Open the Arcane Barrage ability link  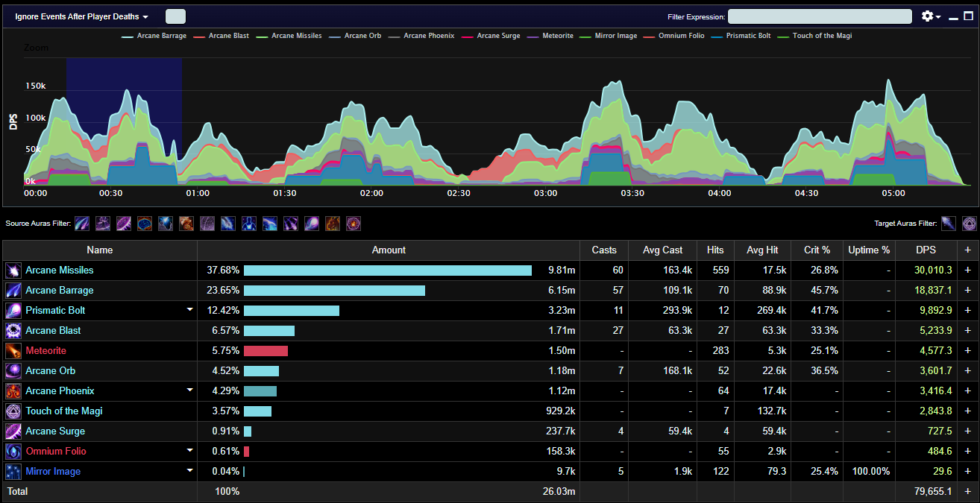(60, 291)
